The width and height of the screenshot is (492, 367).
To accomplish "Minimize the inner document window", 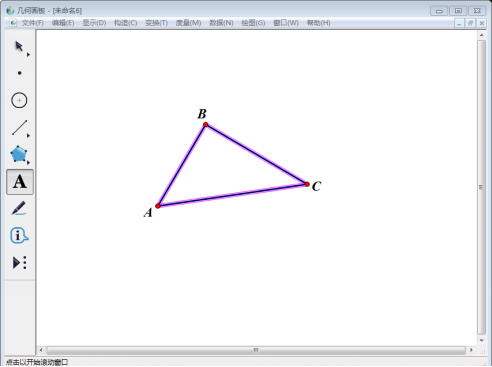I will [459, 23].
